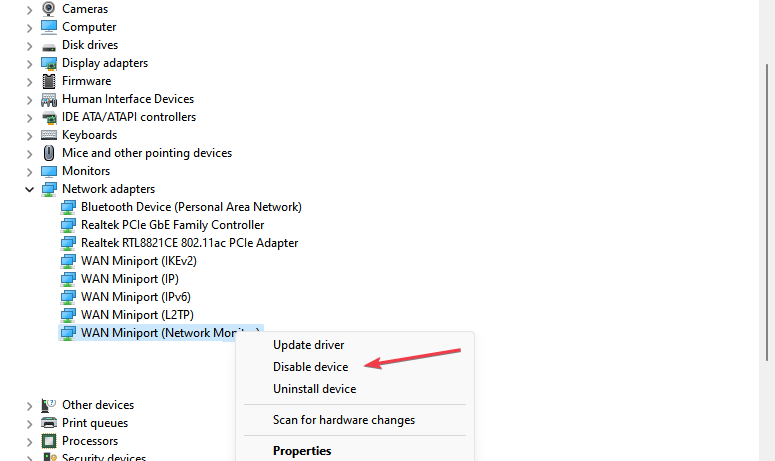The width and height of the screenshot is (775, 461).
Task: Select the Keyboards category icon
Action: 48,135
